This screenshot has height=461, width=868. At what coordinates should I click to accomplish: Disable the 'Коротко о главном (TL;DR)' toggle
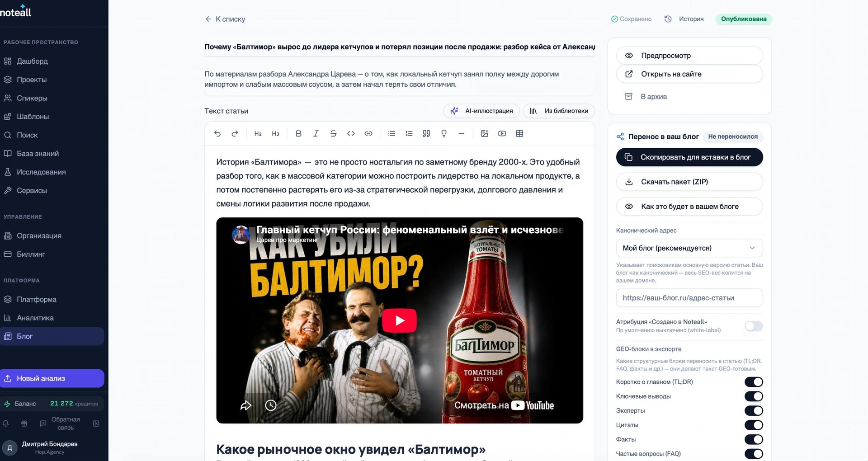(x=754, y=382)
